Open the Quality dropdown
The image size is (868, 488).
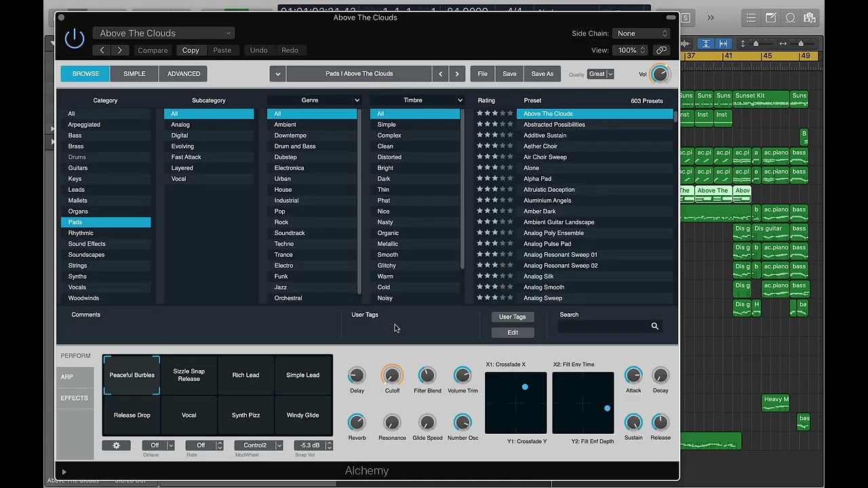pyautogui.click(x=601, y=74)
